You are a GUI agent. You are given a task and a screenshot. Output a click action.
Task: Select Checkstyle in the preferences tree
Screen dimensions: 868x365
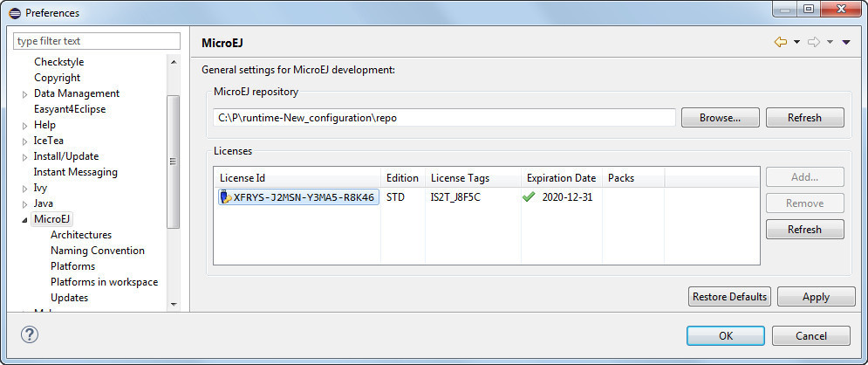(x=58, y=62)
